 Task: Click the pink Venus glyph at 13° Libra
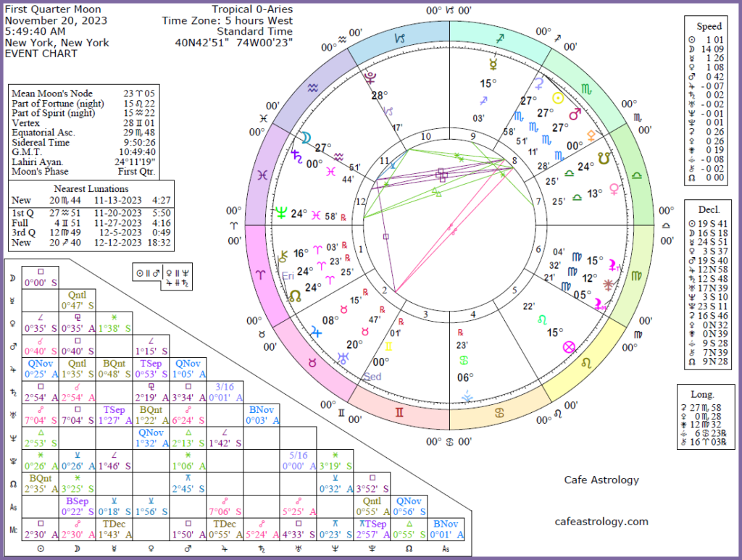coord(614,188)
